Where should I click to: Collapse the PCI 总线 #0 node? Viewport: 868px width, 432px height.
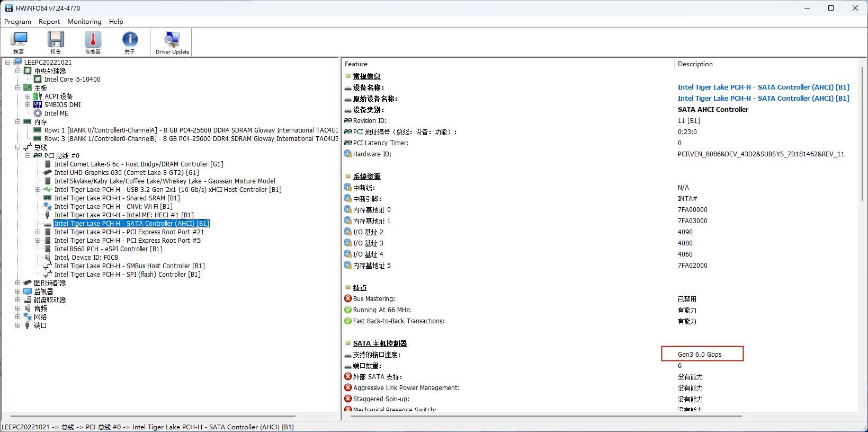coord(28,156)
